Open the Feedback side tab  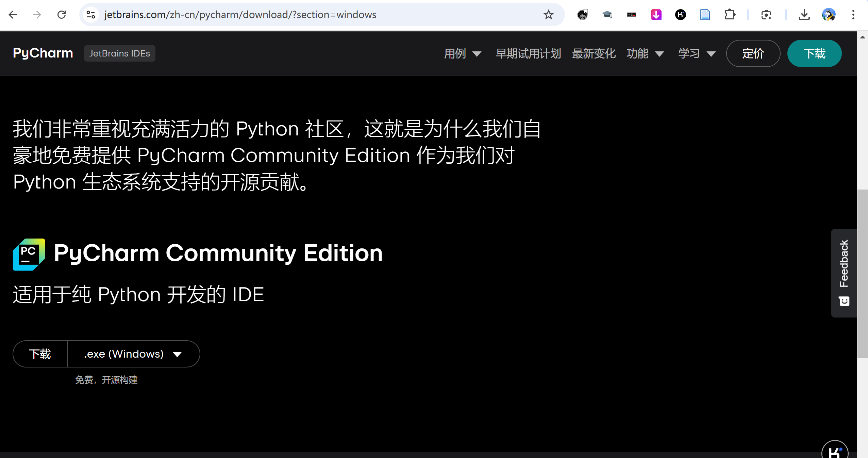pos(844,273)
